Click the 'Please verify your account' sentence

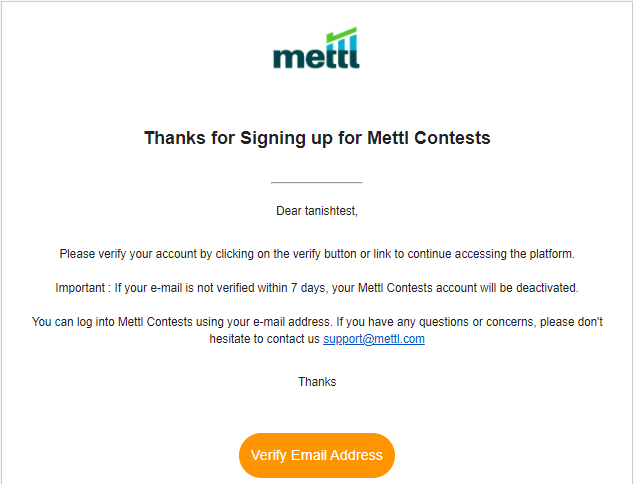point(317,254)
